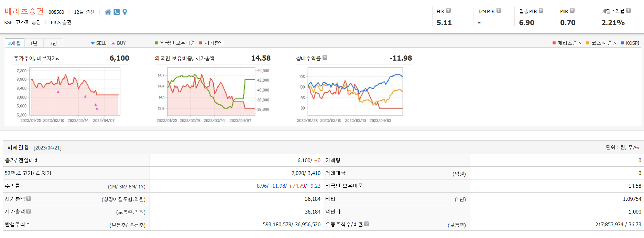Click the FICS 증권 classification
Image resolution: width=644 pixels, height=238 pixels.
point(61,22)
